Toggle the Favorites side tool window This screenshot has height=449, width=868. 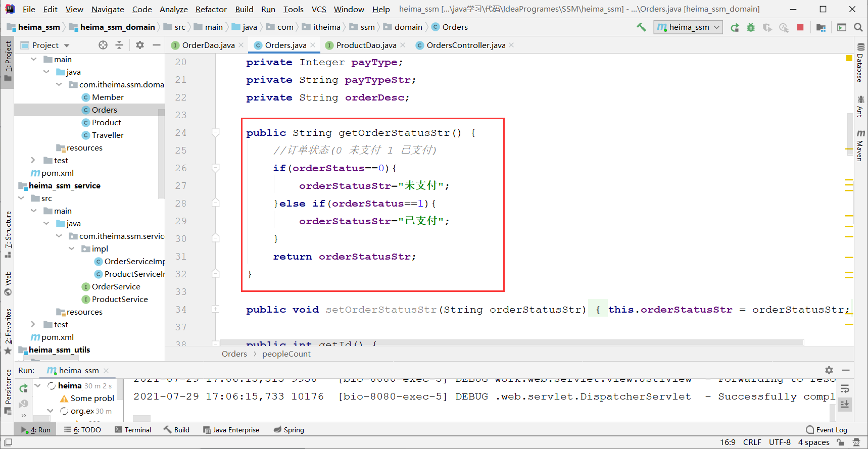pos(8,331)
